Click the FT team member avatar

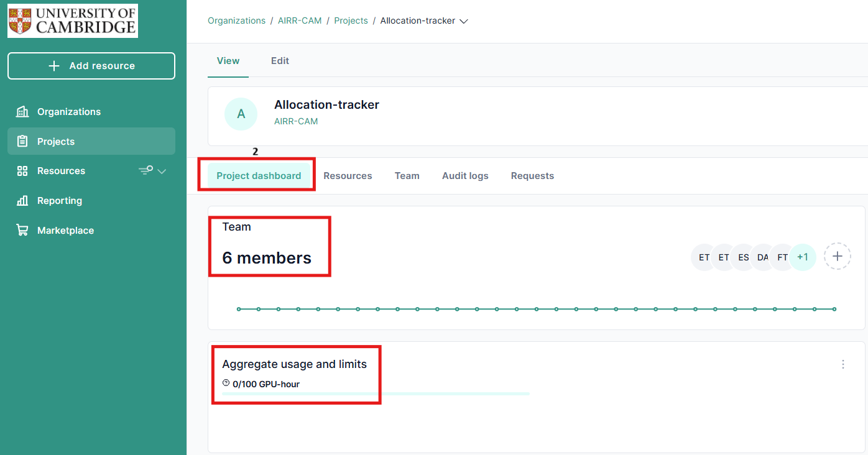click(782, 257)
